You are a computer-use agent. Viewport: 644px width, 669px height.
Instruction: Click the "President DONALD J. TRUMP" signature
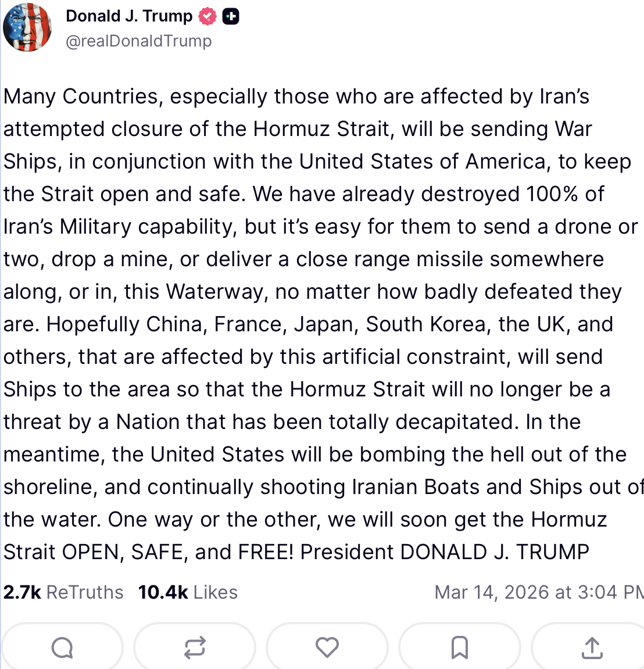445,552
